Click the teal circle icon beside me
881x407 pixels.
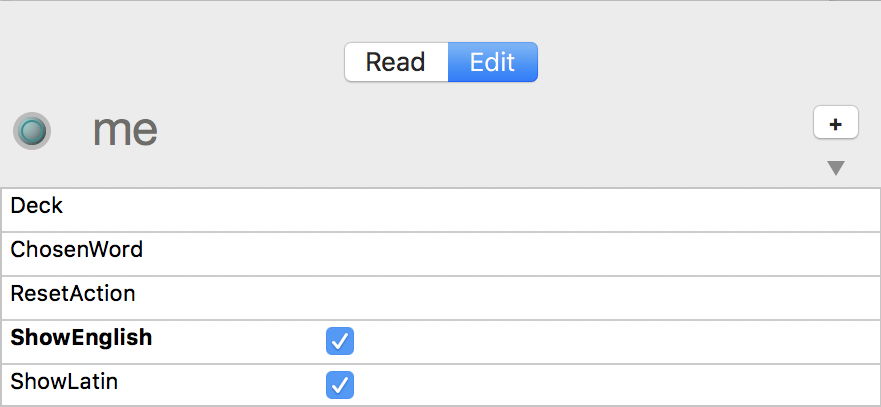pyautogui.click(x=32, y=131)
